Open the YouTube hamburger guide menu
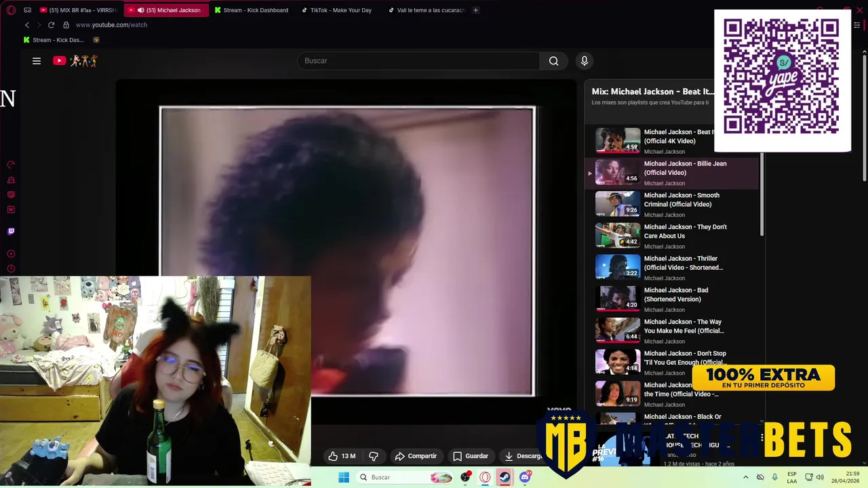Screen dimensions: 868x488 [37, 61]
